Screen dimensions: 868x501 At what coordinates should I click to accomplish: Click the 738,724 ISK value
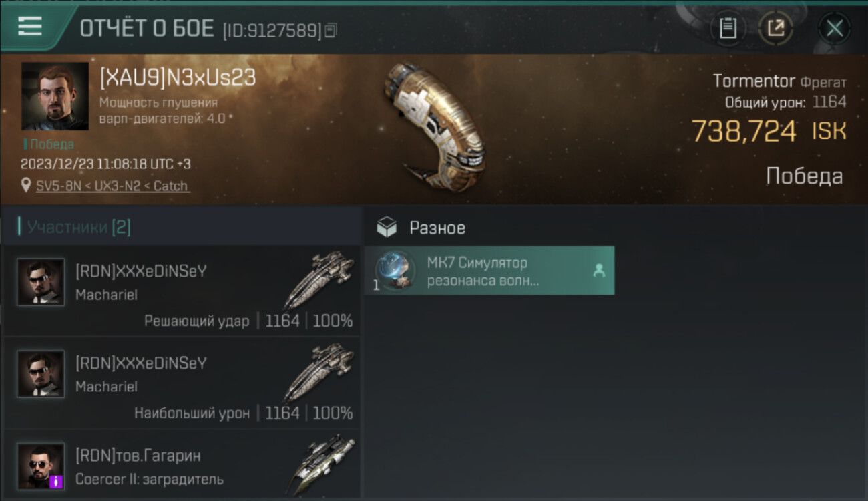tap(769, 132)
